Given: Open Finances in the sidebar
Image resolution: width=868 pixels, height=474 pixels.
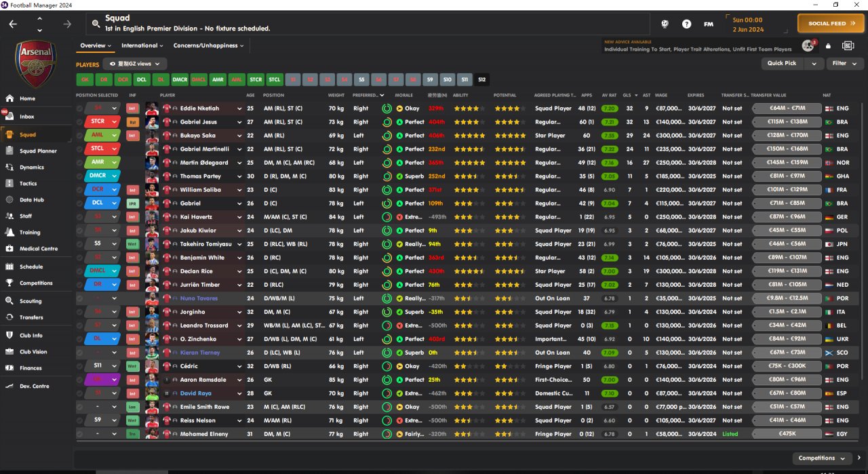Looking at the screenshot, I should click(x=37, y=368).
